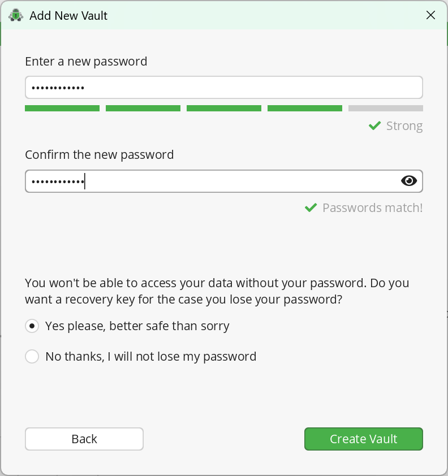Go back with the Back button

(x=84, y=439)
